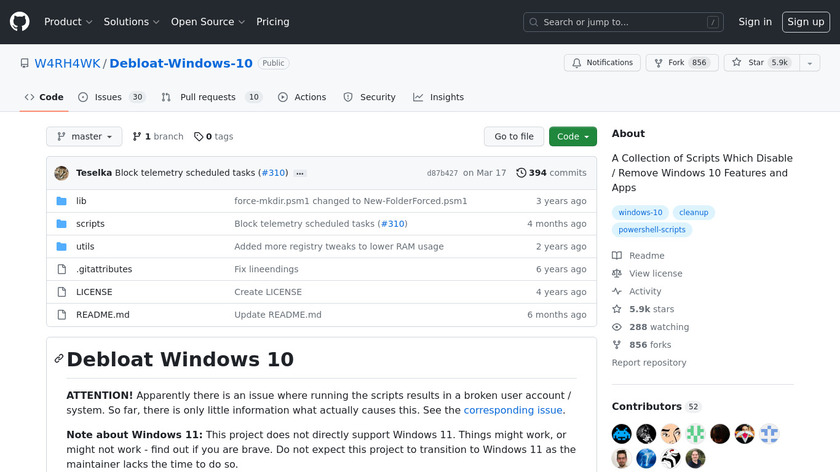This screenshot has height=472, width=840.
Task: Follow the 'corresponding issue' link
Action: click(513, 410)
